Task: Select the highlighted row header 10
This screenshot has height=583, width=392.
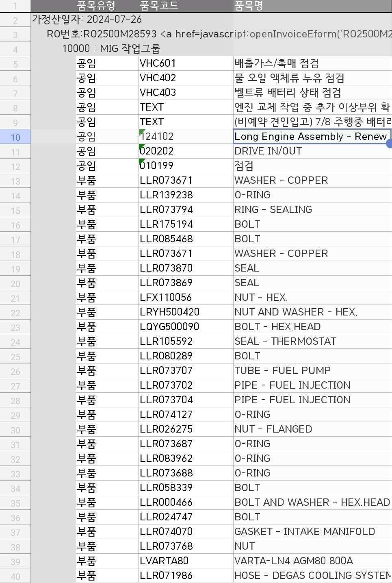Action: click(x=15, y=137)
